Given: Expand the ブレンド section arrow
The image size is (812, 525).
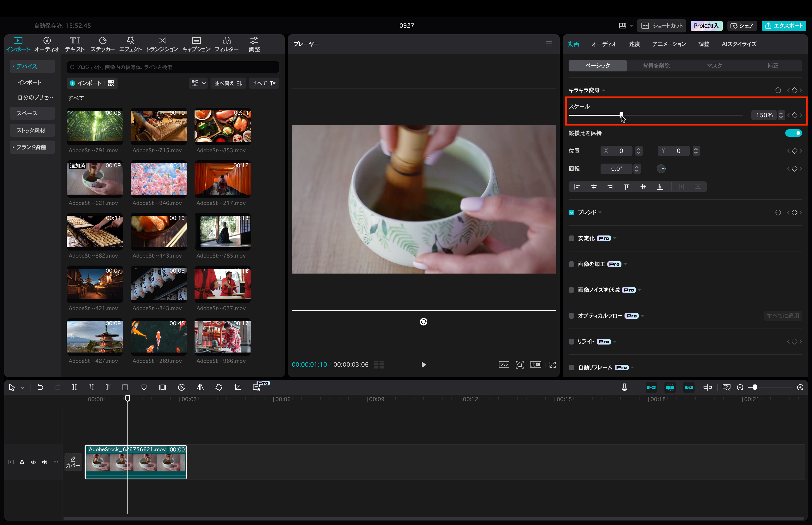Looking at the screenshot, I should [600, 213].
